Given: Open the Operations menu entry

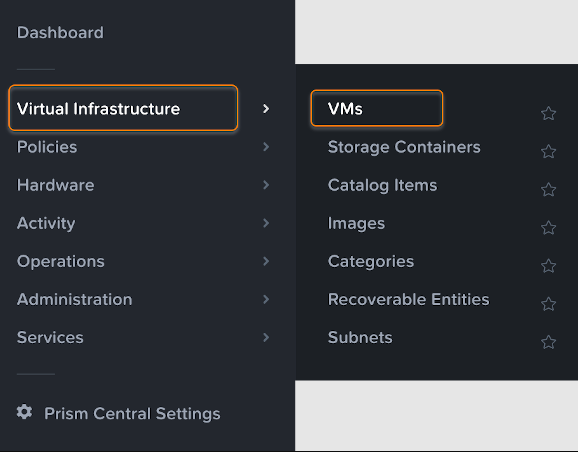Looking at the screenshot, I should pyautogui.click(x=60, y=261).
